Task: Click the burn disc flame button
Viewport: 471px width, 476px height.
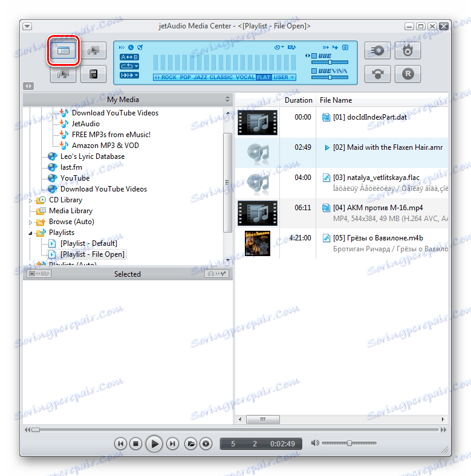Action: 408,50
